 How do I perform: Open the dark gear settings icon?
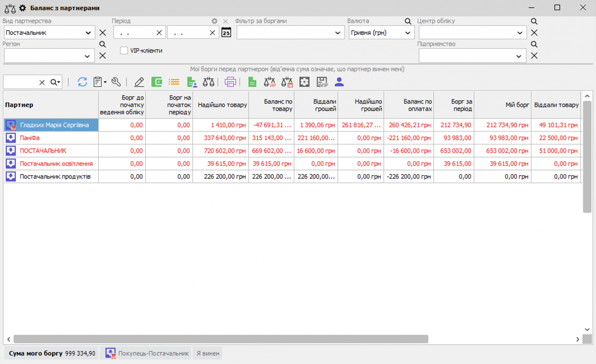[304, 82]
